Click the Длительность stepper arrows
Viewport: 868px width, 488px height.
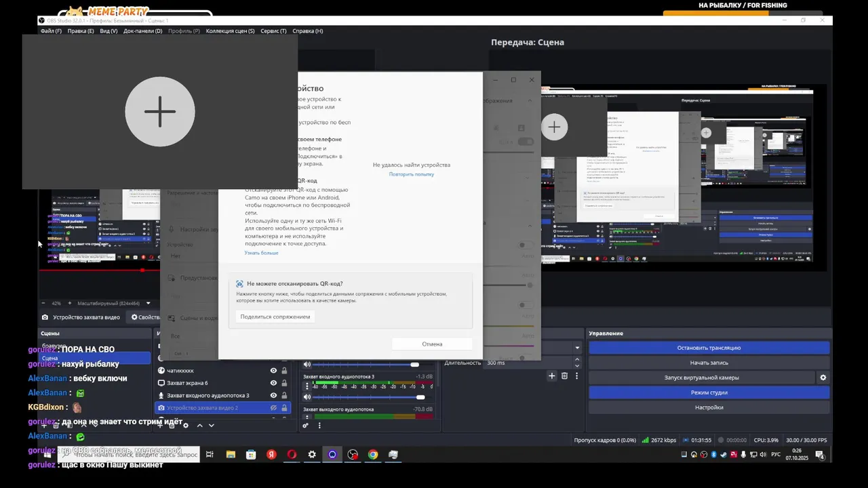tap(578, 363)
